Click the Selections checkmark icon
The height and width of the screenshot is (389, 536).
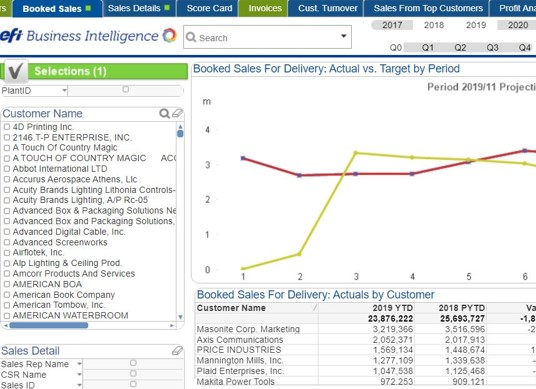15,71
